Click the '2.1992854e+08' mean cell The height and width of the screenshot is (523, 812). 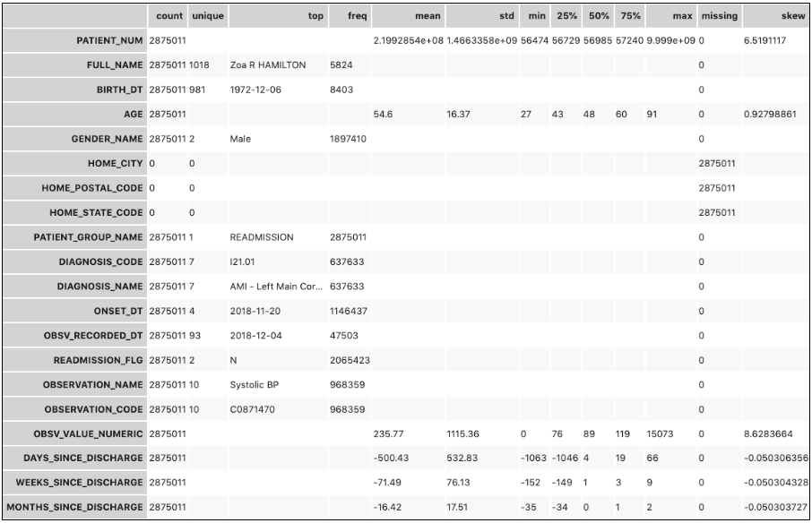pyautogui.click(x=408, y=40)
